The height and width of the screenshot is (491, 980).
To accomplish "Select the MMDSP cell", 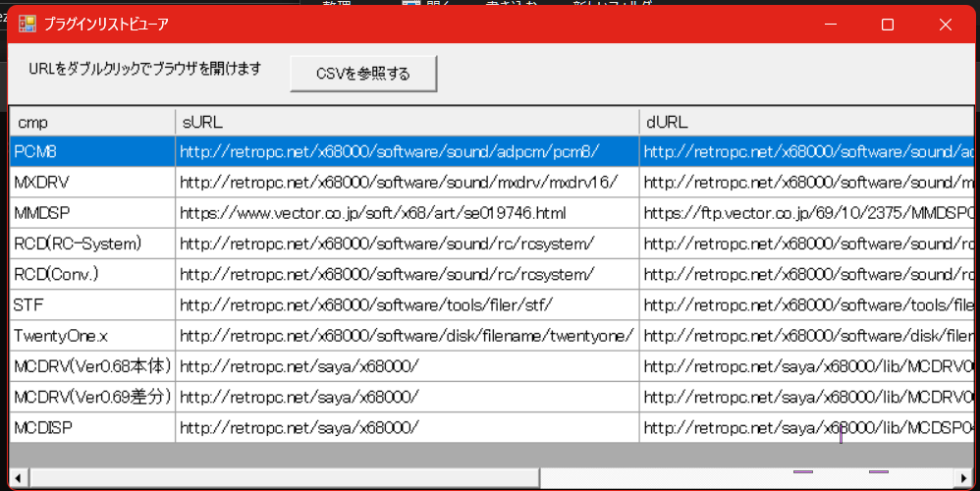I will click(x=92, y=212).
